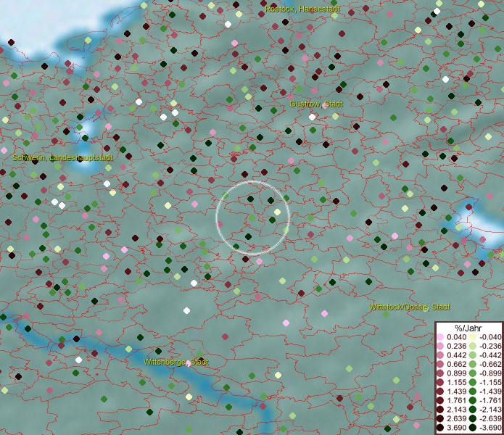Click legend number 1.439
Screen dimensions: 504x435
tap(456, 391)
